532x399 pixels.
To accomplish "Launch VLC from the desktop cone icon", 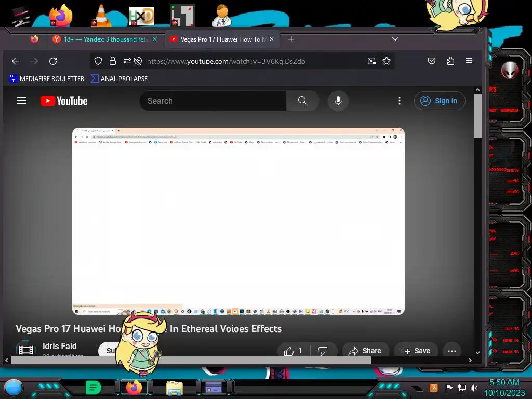I will click(x=101, y=16).
